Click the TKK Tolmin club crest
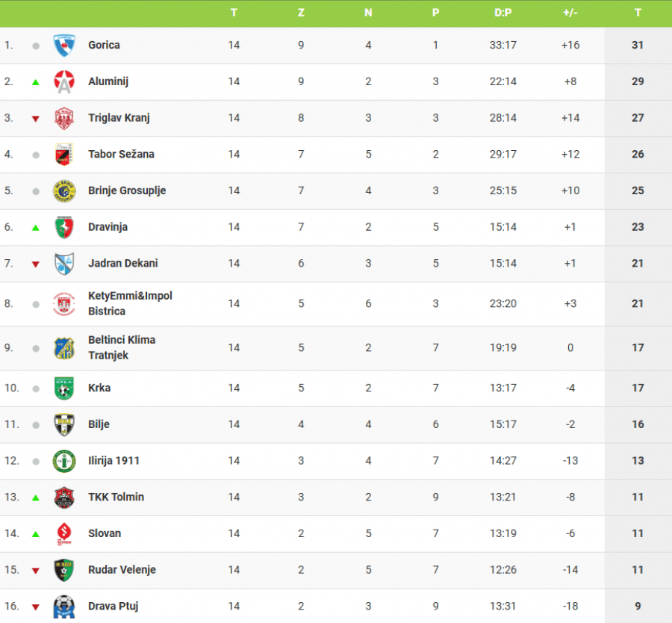Image resolution: width=672 pixels, height=623 pixels. pyautogui.click(x=63, y=498)
